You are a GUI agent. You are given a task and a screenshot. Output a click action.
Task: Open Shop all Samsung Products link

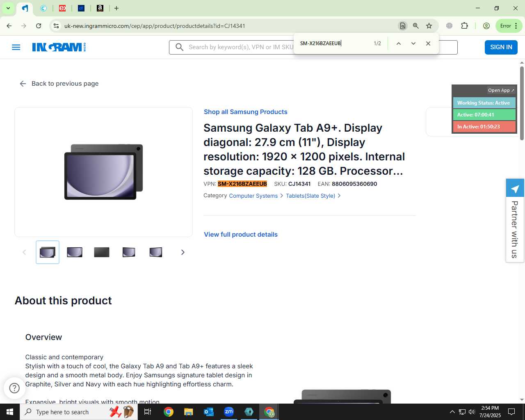click(246, 112)
